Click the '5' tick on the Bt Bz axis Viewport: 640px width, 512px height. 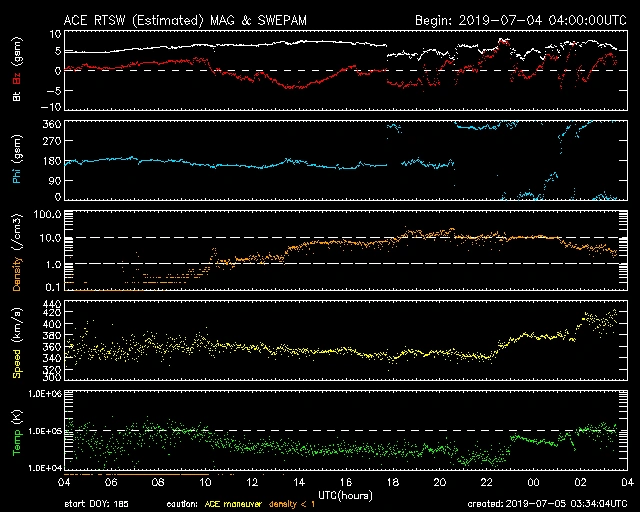pyautogui.click(x=58, y=51)
